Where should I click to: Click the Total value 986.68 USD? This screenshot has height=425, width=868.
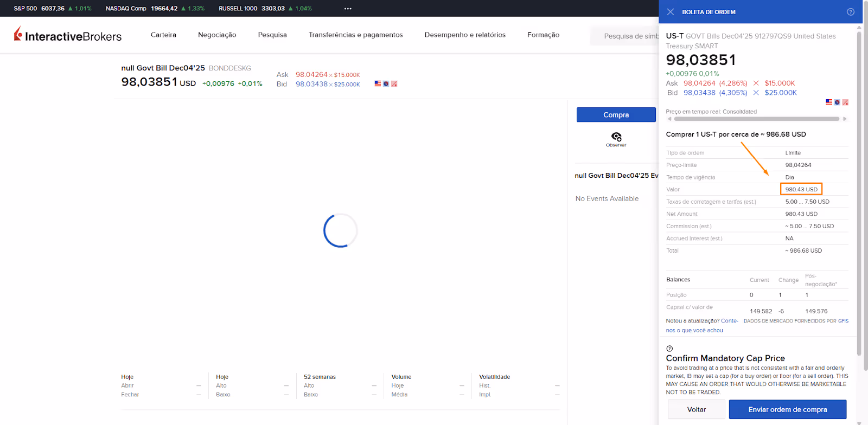[x=803, y=250]
